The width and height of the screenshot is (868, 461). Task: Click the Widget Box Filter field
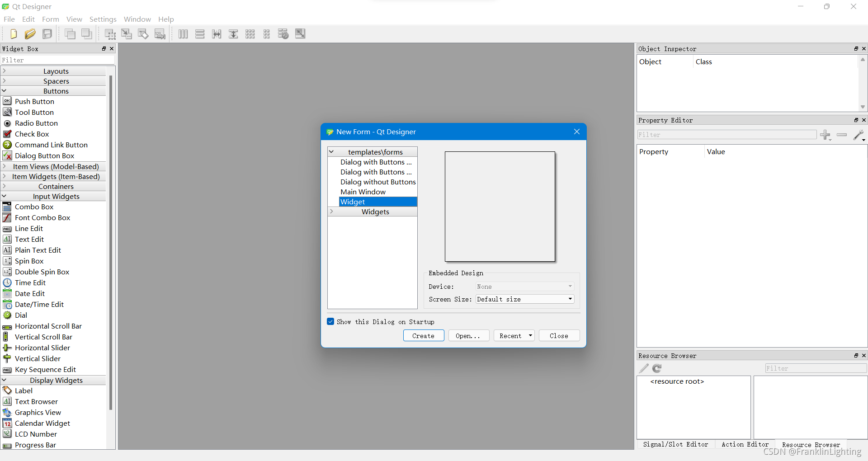[x=57, y=60]
